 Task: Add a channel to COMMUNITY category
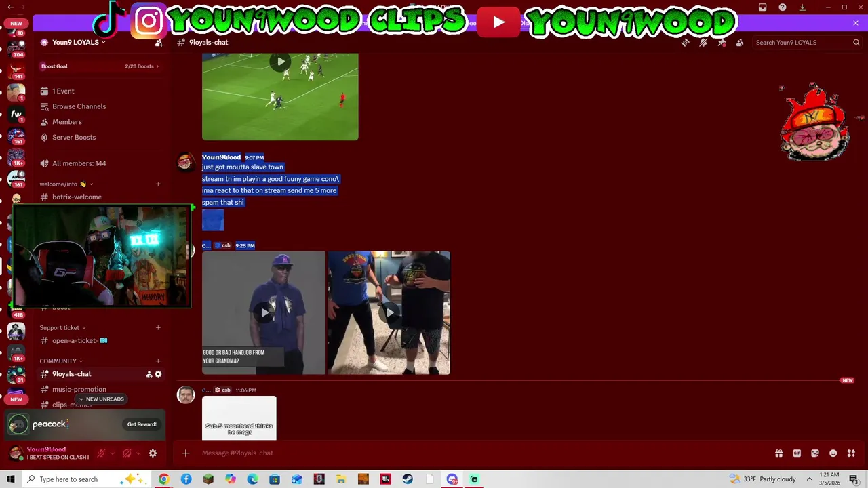coord(158,361)
